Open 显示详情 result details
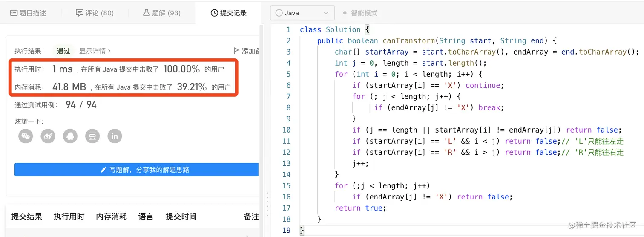The width and height of the screenshot is (644, 237). (95, 51)
